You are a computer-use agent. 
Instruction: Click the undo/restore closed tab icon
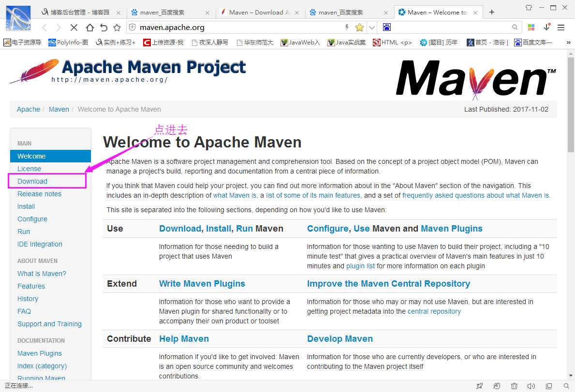104,28
